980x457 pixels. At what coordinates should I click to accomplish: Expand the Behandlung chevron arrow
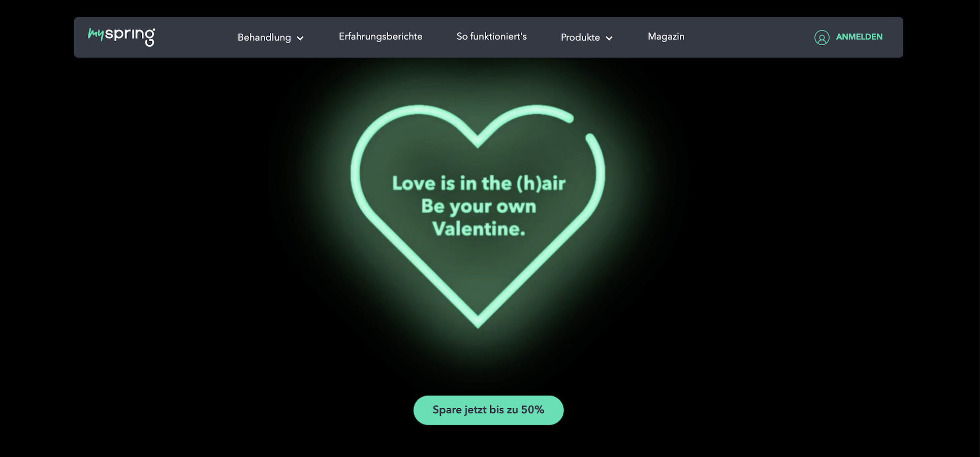tap(300, 38)
